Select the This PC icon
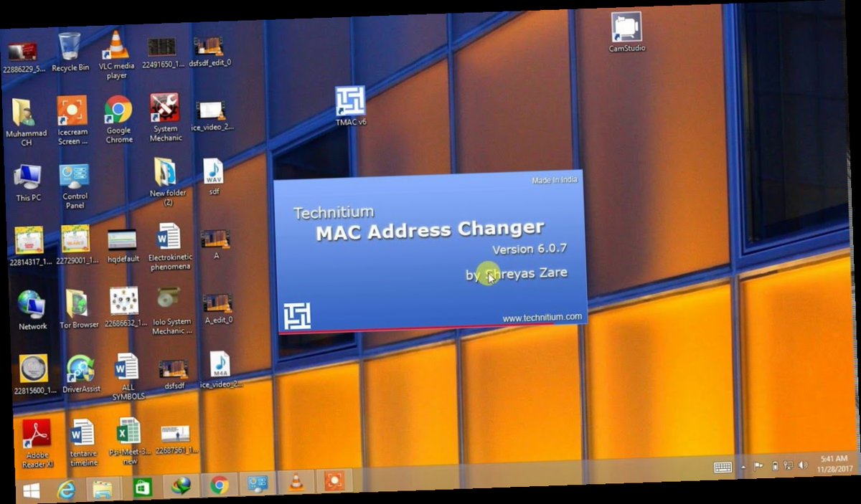The width and height of the screenshot is (861, 504). tap(28, 183)
